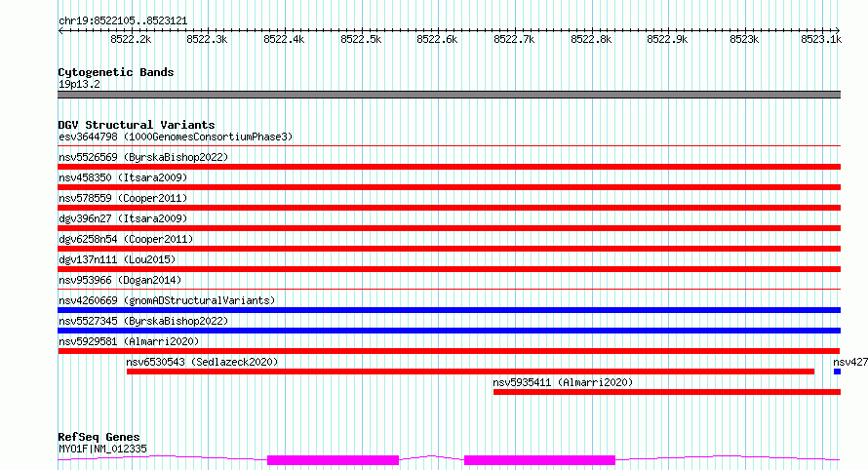Click the chr19:8522105..8523121 coordinate label
The width and height of the screenshot is (868, 470).
click(123, 21)
